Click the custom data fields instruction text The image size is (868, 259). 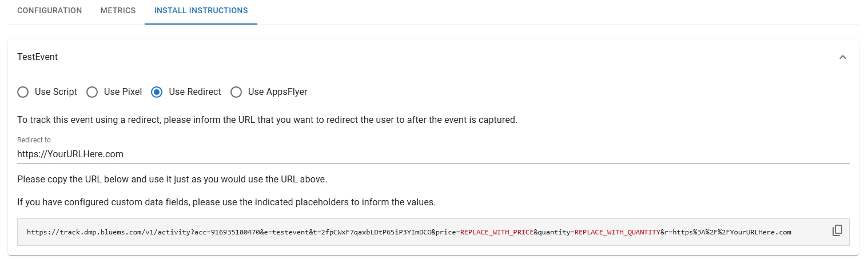tap(226, 202)
